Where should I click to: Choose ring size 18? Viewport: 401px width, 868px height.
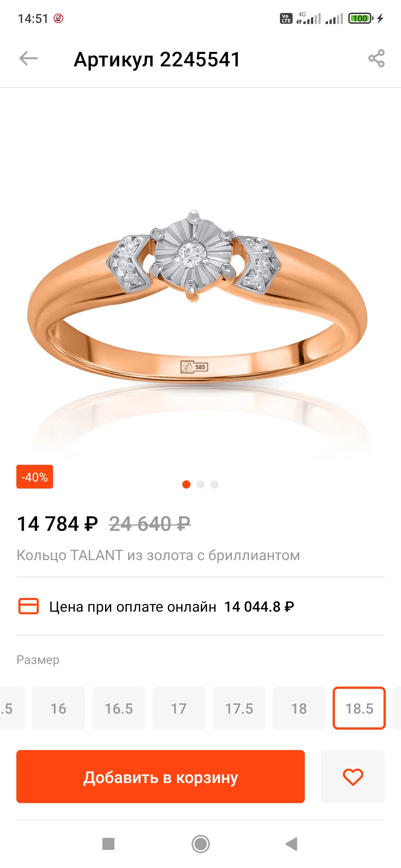(x=299, y=708)
